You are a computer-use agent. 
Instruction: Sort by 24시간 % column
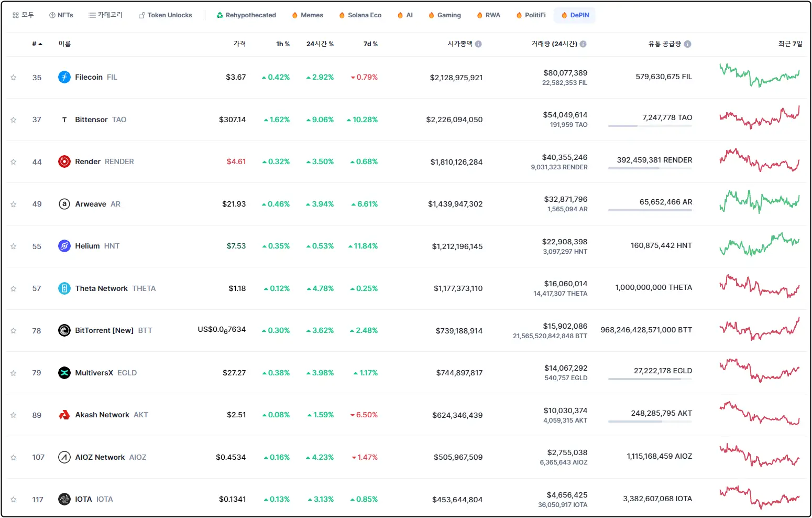(320, 44)
